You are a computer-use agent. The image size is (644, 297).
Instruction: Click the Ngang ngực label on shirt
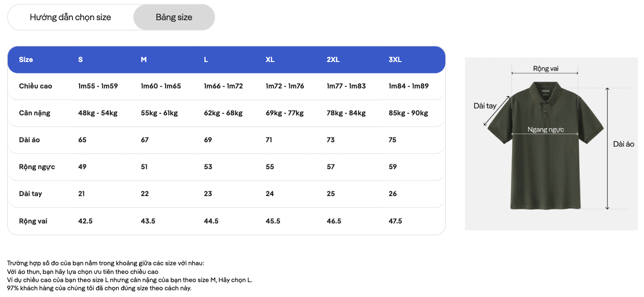click(546, 130)
